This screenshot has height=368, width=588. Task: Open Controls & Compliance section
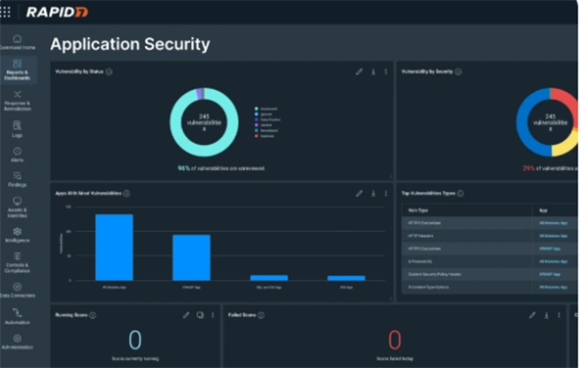(18, 263)
